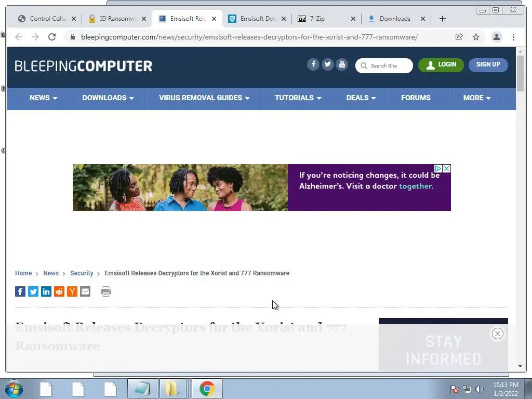Viewport: 532px width, 399px height.
Task: Open Windows Start menu
Action: (x=14, y=389)
